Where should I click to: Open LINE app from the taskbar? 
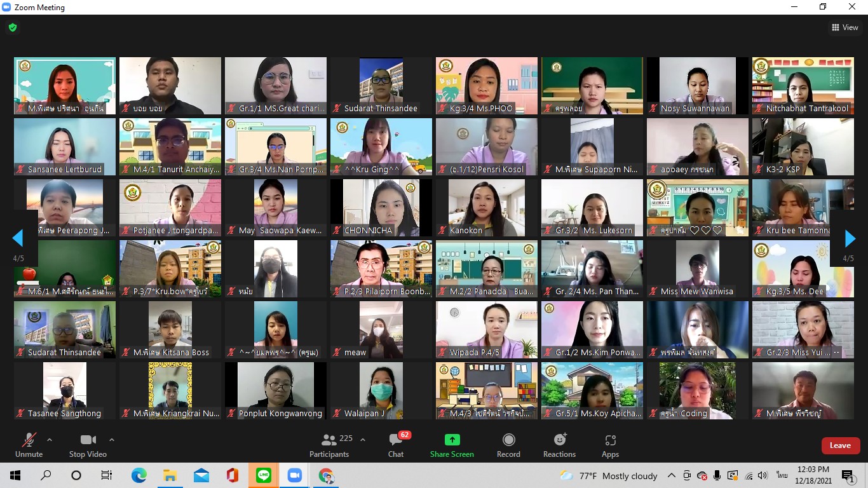point(264,475)
